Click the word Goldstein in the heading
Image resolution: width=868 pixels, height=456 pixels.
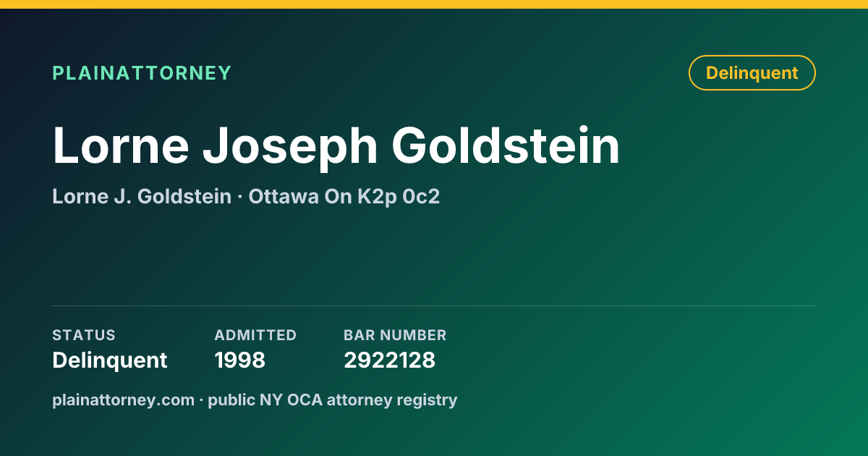506,147
